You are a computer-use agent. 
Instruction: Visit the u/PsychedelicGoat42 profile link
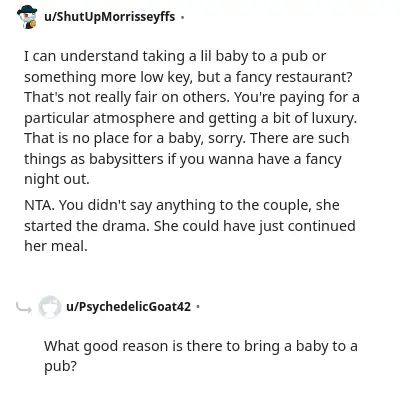128,306
